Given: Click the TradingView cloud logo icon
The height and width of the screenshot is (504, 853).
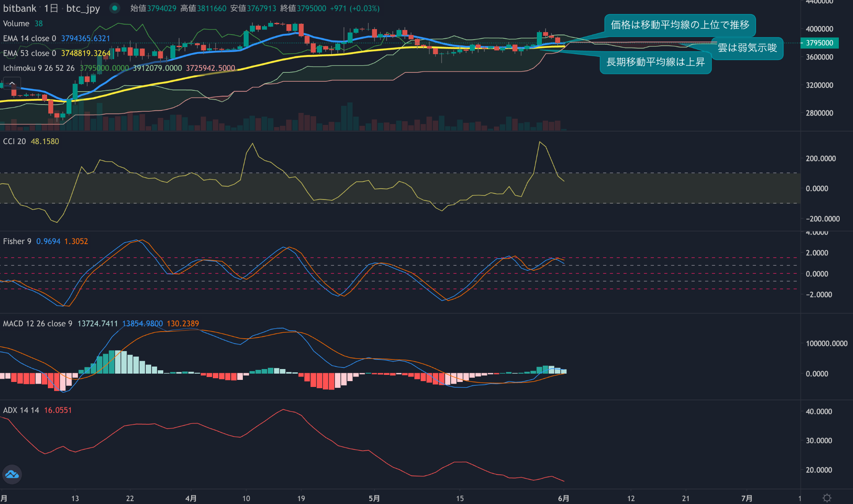Looking at the screenshot, I should [12, 474].
